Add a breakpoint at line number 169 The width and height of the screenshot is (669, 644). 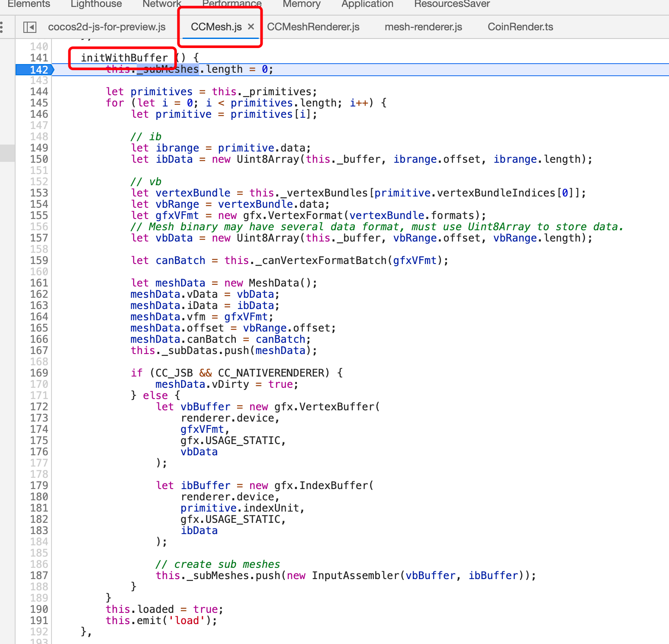click(x=39, y=373)
